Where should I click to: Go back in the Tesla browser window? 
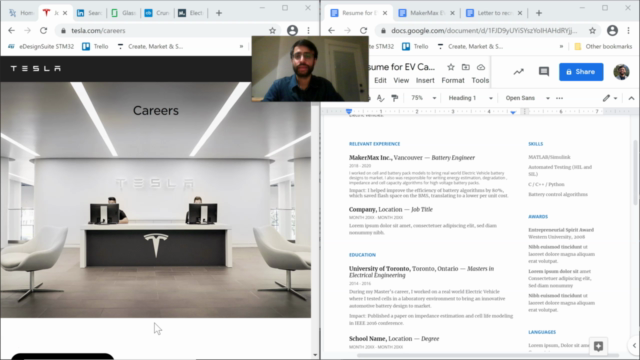tap(11, 31)
